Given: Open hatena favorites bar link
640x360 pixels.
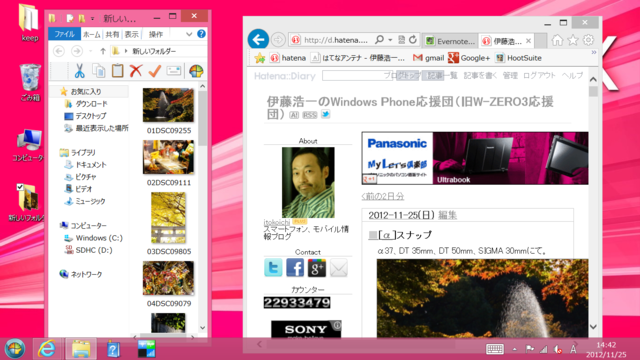Looking at the screenshot, I should point(288,58).
